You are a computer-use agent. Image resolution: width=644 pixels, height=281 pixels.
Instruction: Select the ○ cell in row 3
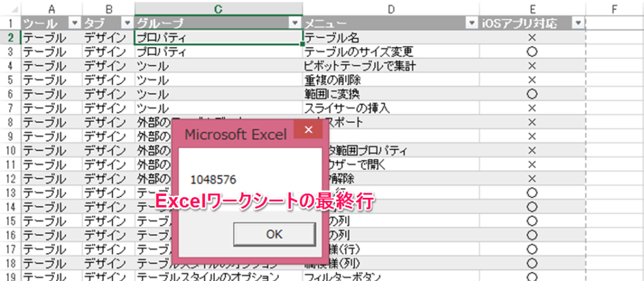pyautogui.click(x=532, y=52)
